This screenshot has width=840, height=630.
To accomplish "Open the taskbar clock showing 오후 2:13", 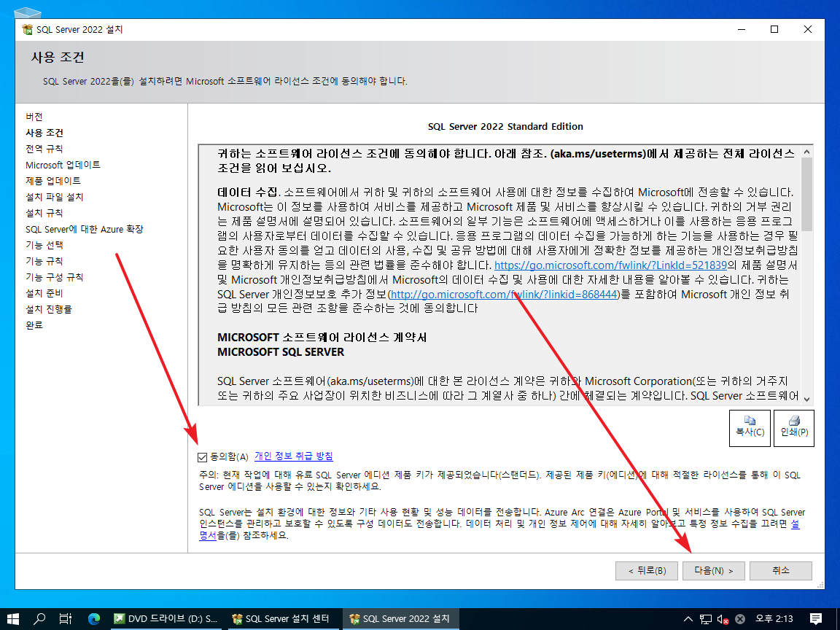I will point(774,619).
